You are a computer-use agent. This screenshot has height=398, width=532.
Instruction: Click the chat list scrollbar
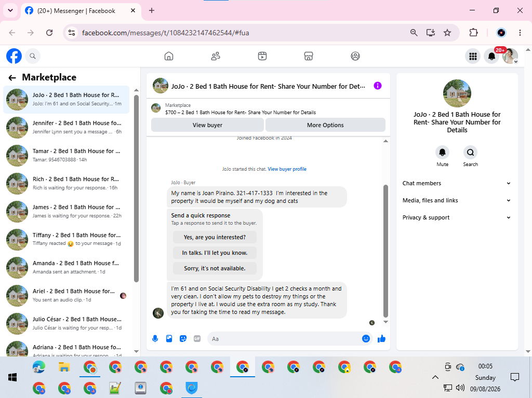pos(137,188)
